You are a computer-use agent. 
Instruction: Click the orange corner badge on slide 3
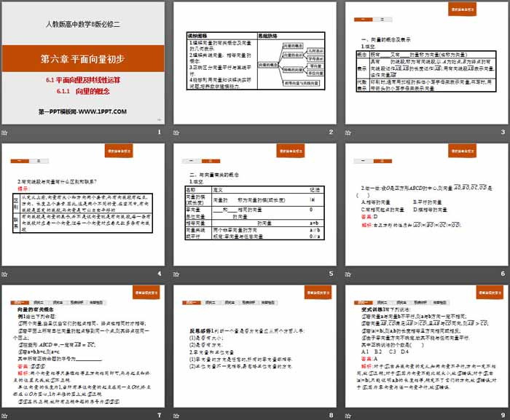coord(462,9)
